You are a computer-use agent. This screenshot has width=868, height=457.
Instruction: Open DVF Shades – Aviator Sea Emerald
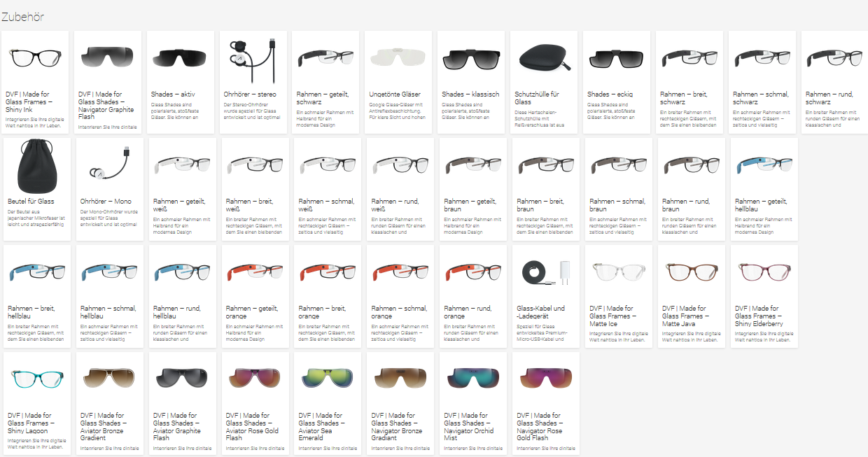pyautogui.click(x=328, y=404)
